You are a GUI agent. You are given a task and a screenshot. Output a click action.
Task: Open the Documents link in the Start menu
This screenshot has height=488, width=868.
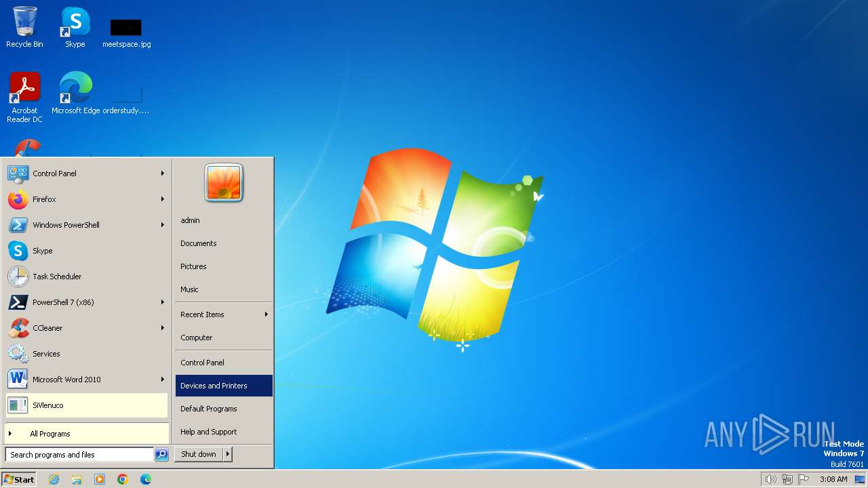pyautogui.click(x=224, y=243)
